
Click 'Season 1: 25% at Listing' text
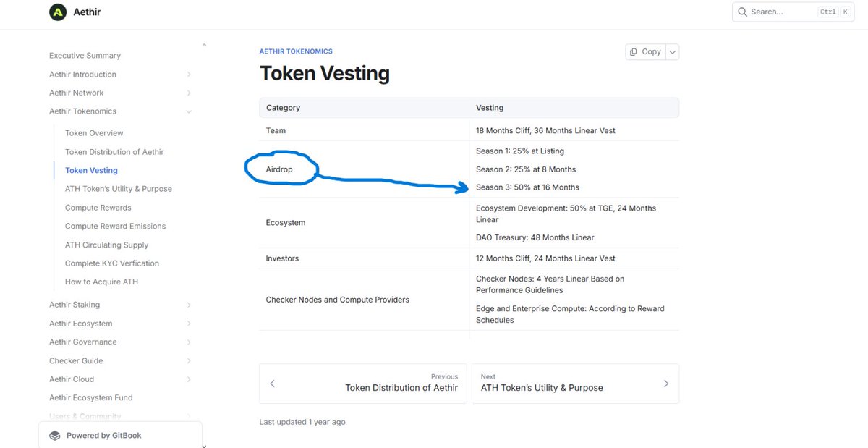click(520, 151)
